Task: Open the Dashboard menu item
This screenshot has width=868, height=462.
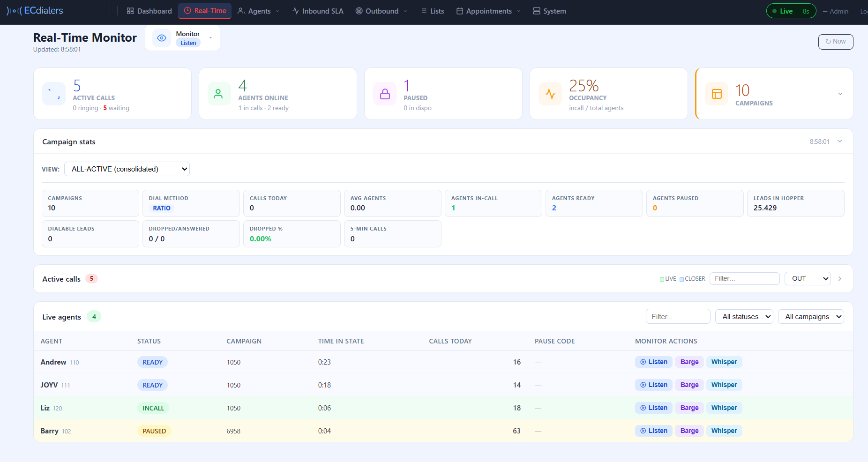Action: [x=150, y=11]
